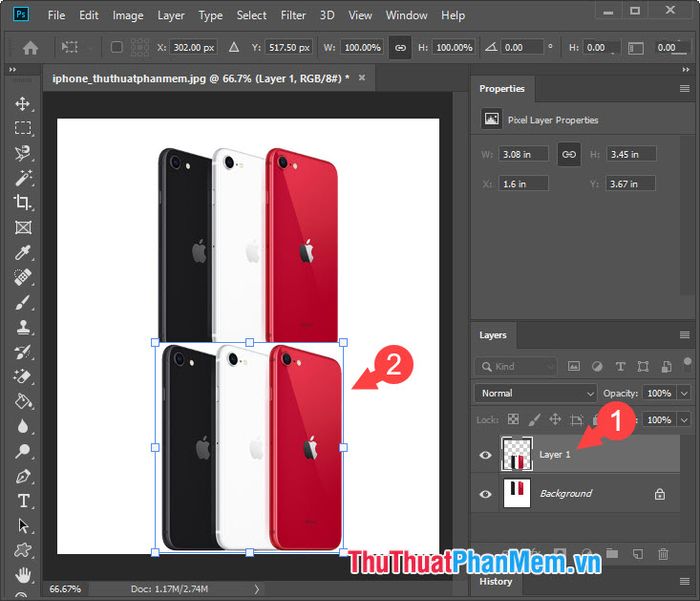Image resolution: width=700 pixels, height=601 pixels.
Task: Select the Paint Bucket tool
Action: (x=23, y=401)
